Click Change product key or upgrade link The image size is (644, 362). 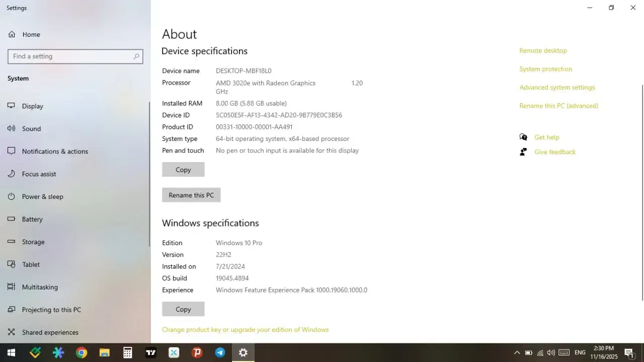tap(245, 329)
